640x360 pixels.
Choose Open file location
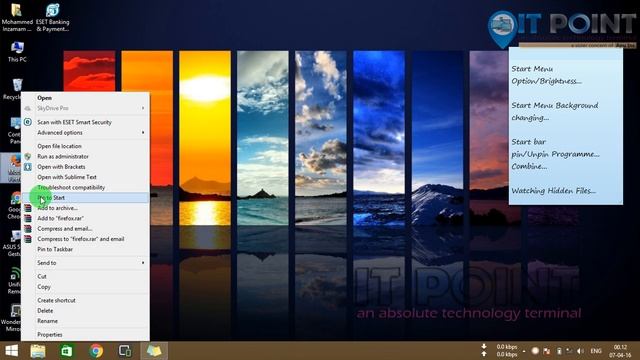[85, 146]
